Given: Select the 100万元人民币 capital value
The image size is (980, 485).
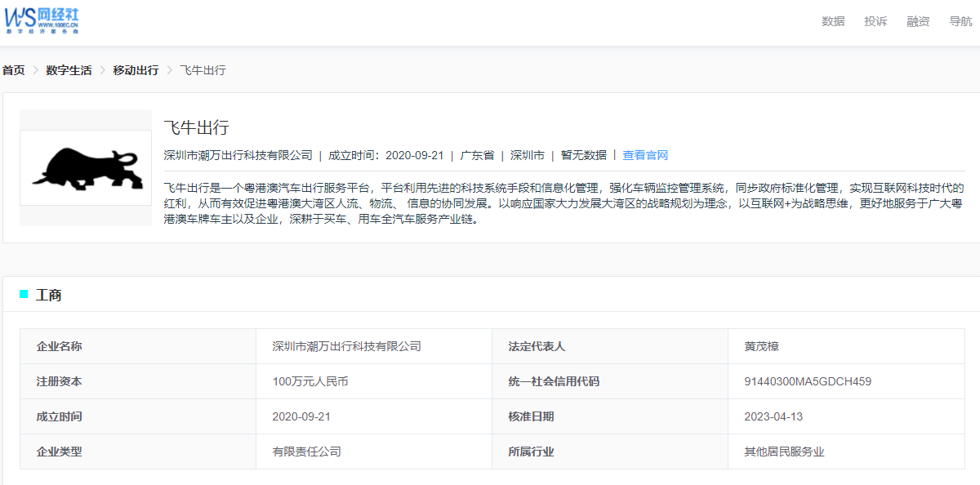Looking at the screenshot, I should 310,381.
